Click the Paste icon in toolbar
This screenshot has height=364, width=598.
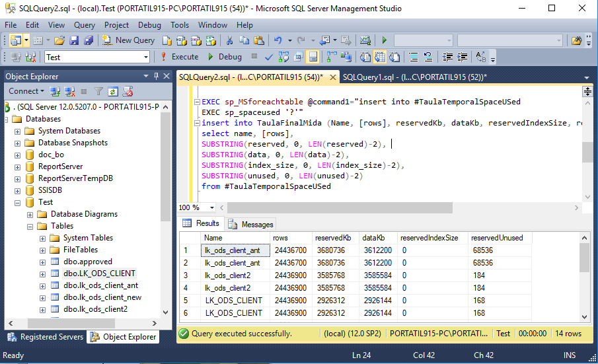pyautogui.click(x=259, y=40)
